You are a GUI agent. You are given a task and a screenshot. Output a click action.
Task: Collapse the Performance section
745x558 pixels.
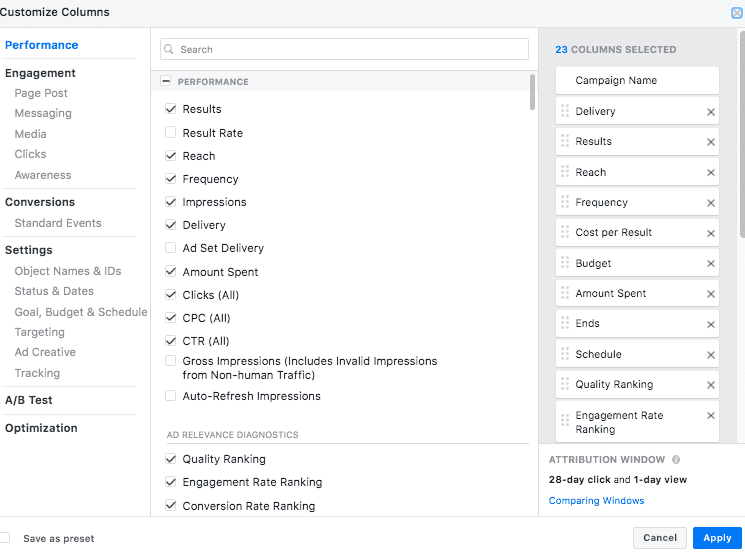[166, 82]
